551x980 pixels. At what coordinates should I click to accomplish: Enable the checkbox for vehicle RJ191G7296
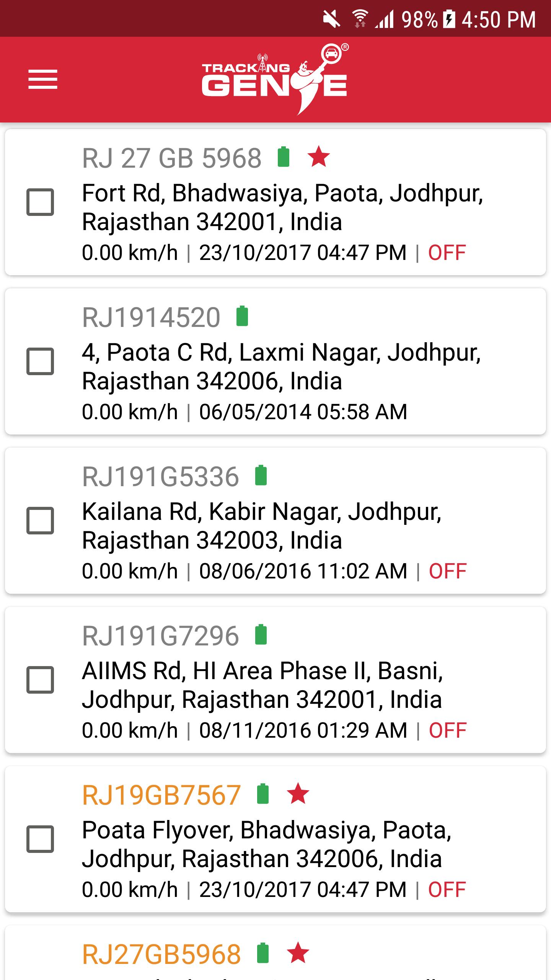[x=40, y=679]
